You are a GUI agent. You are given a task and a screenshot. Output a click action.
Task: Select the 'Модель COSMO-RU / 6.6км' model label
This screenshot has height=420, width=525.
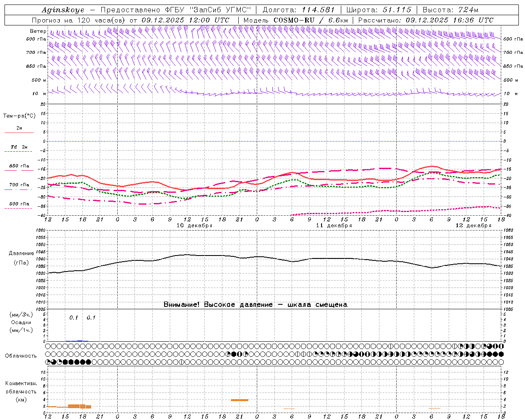click(x=296, y=20)
